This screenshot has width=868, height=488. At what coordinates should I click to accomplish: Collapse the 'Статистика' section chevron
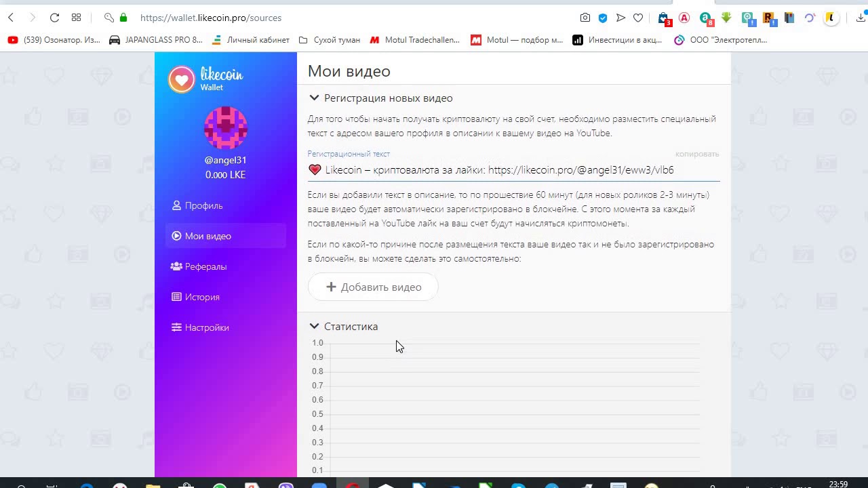pyautogui.click(x=314, y=326)
